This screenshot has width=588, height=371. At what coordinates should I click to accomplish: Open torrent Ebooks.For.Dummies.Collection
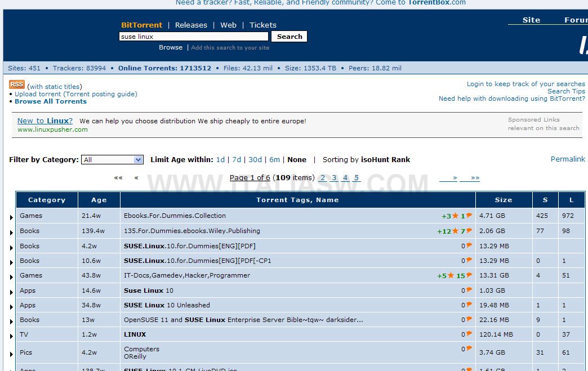coord(175,216)
